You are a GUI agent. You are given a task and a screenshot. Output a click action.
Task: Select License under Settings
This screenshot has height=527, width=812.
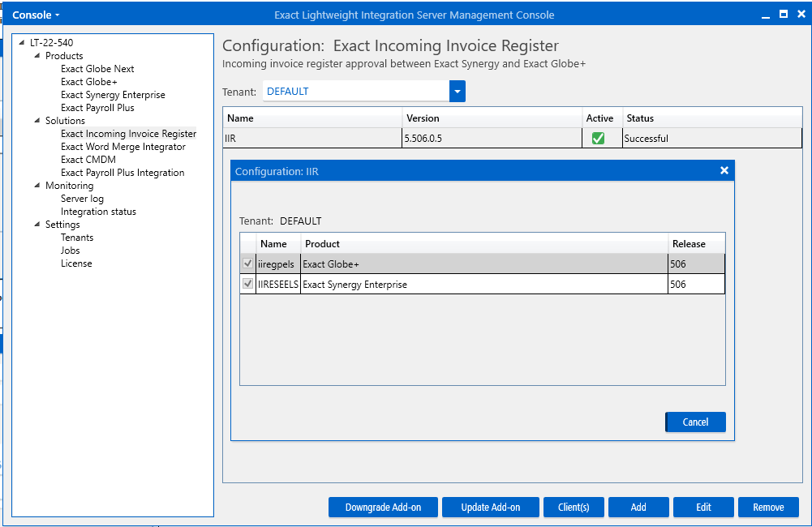pos(76,263)
